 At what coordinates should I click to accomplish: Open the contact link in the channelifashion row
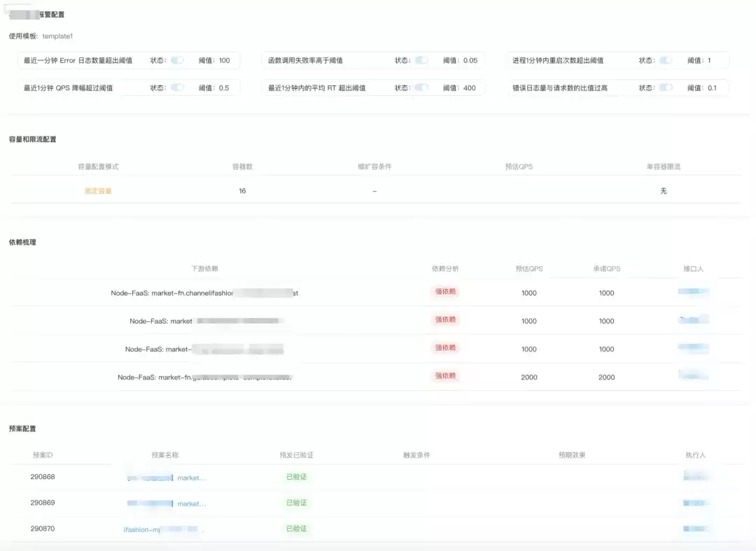(693, 291)
